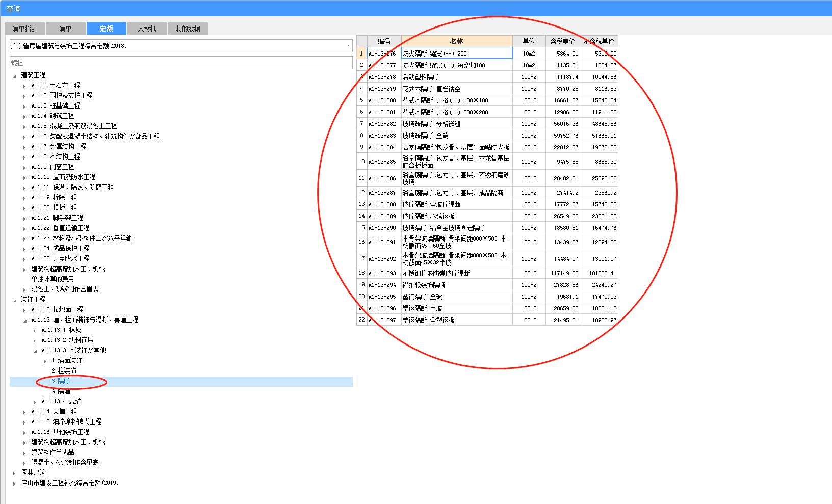Select 玻璃砖隔断 全砖 row name
This screenshot has width=832, height=504.
457,136
